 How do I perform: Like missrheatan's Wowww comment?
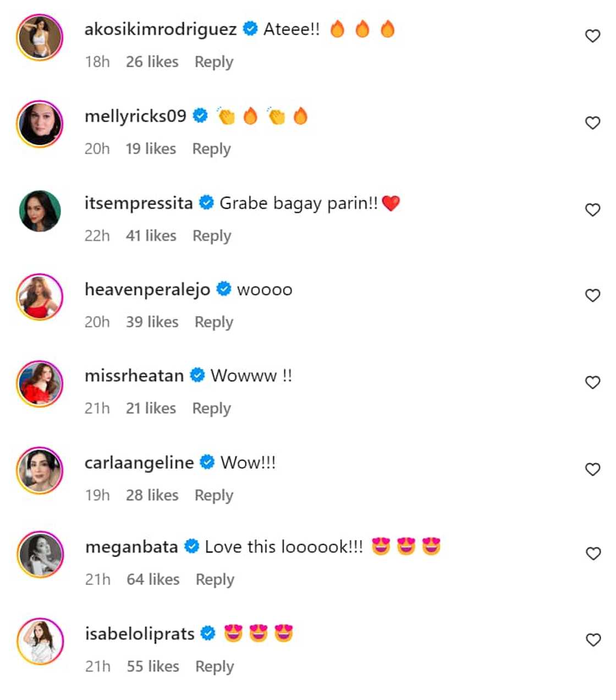592,383
